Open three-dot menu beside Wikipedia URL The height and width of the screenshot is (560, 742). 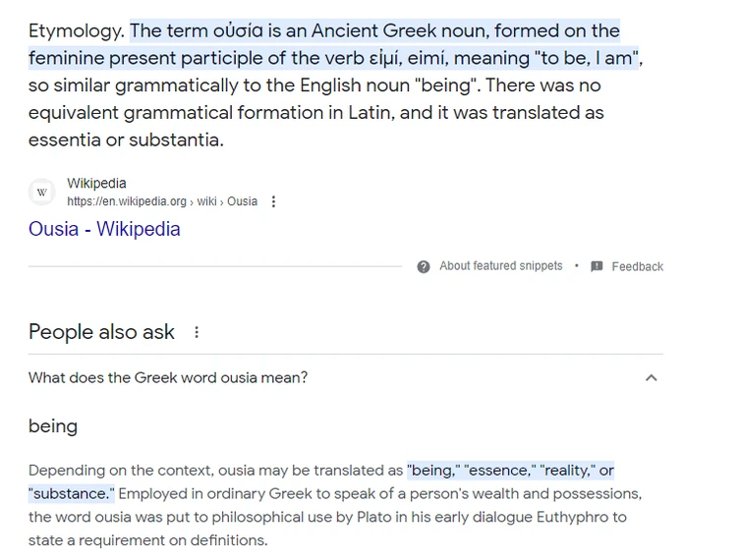273,201
